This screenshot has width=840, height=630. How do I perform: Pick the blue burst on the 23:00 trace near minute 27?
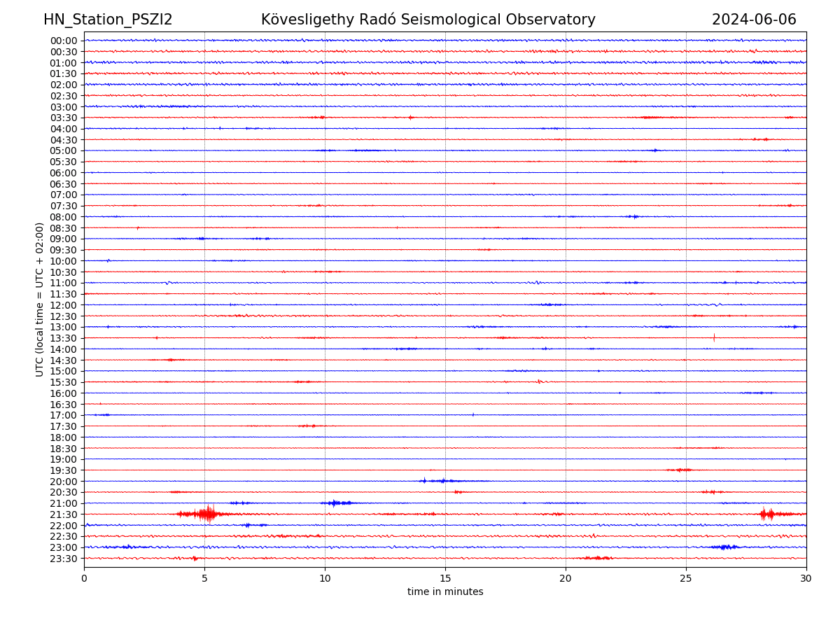click(x=726, y=547)
